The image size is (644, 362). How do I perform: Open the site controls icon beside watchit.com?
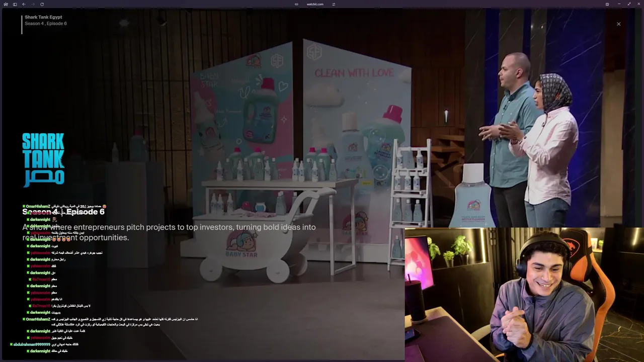334,4
